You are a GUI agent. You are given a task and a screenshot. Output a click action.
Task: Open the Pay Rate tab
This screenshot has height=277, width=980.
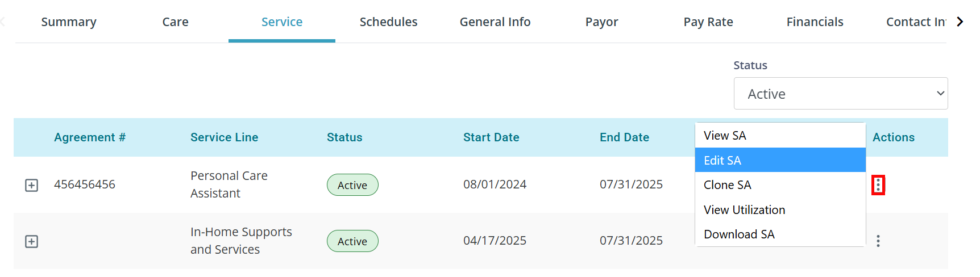point(708,22)
